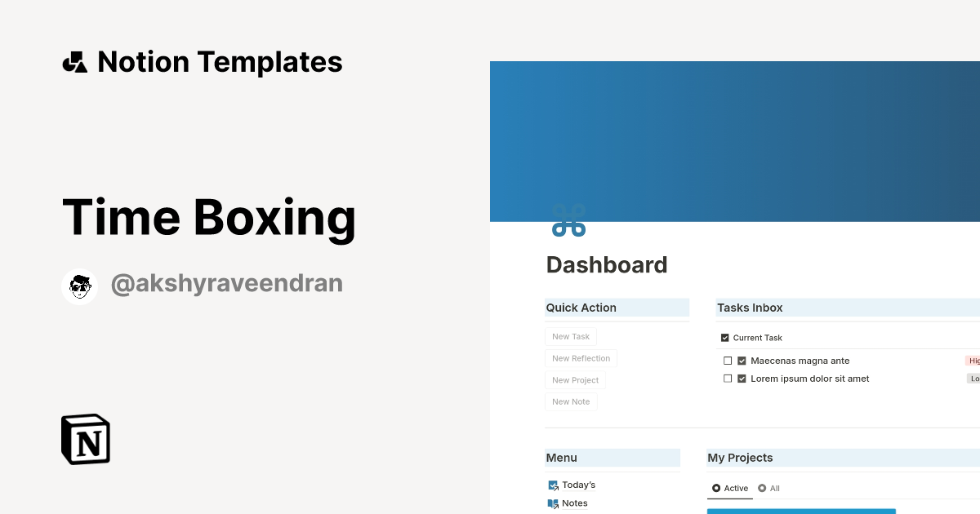Click the Low priority tag on Lorem task

974,378
